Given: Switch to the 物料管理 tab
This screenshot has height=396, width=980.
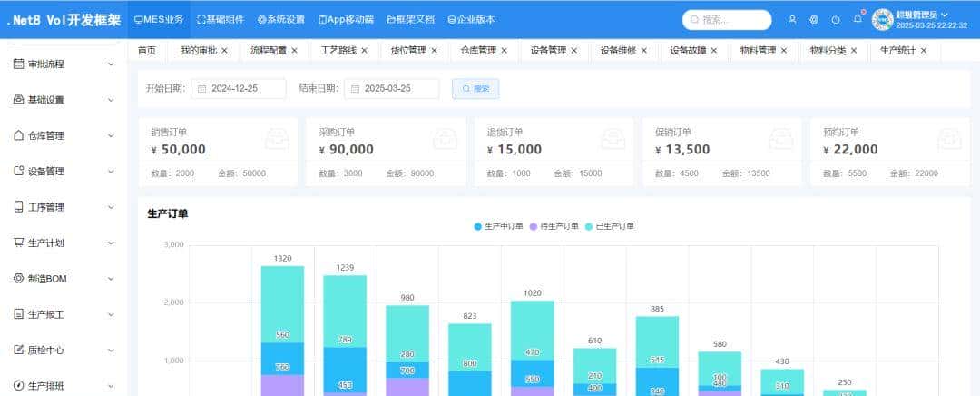Looking at the screenshot, I should [758, 50].
